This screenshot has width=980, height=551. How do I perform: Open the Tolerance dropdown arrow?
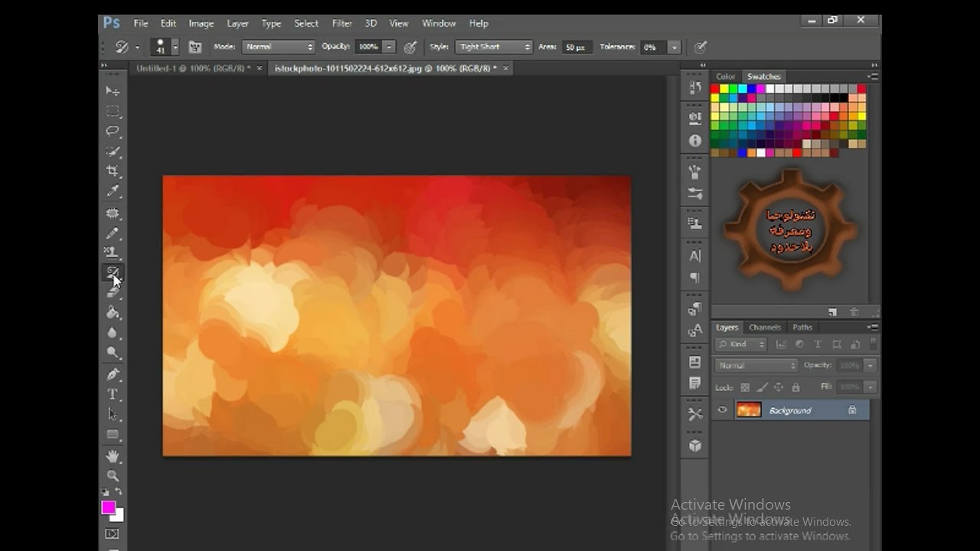pos(675,47)
